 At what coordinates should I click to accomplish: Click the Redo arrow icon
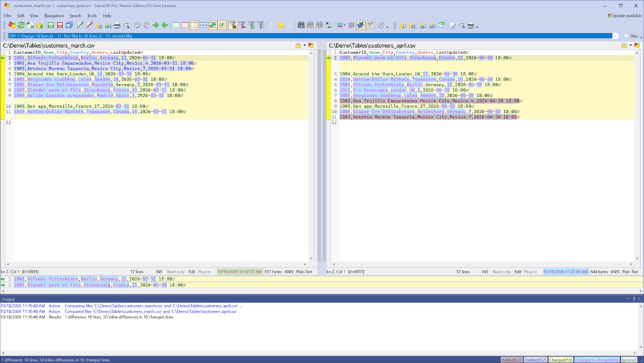click(x=146, y=26)
